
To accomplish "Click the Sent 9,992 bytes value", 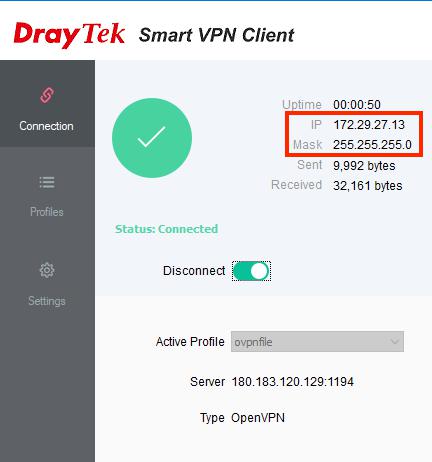I will click(364, 166).
